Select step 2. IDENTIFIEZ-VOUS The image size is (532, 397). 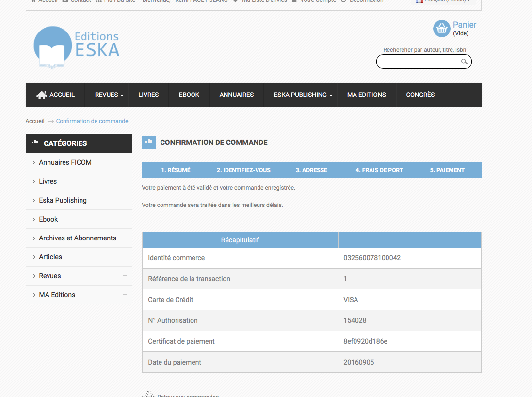(243, 170)
